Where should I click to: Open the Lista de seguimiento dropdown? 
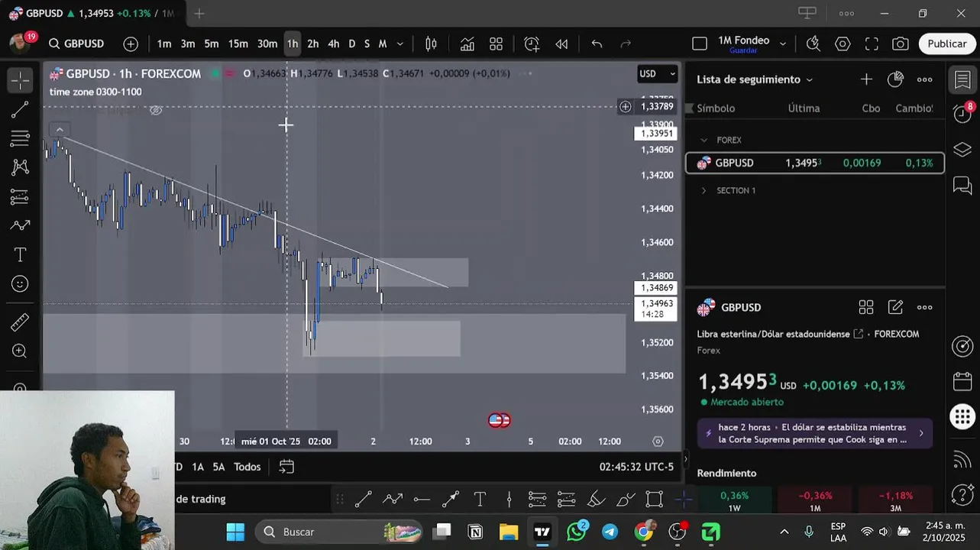[755, 79]
